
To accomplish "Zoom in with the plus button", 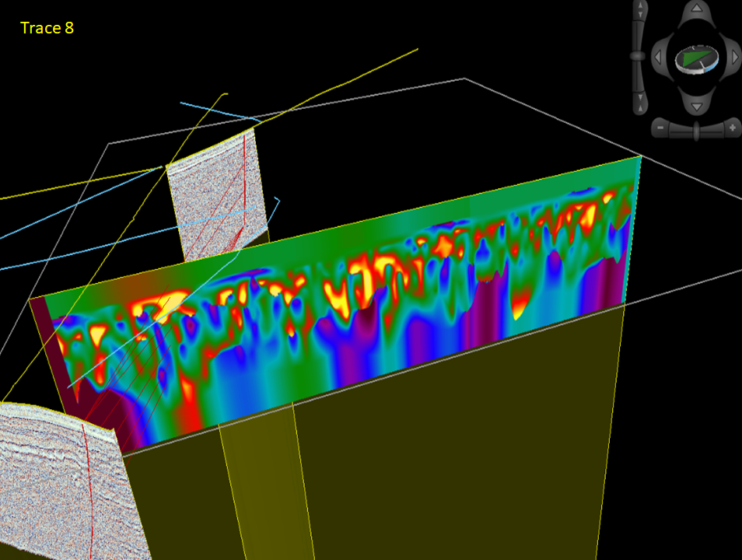I will (733, 128).
